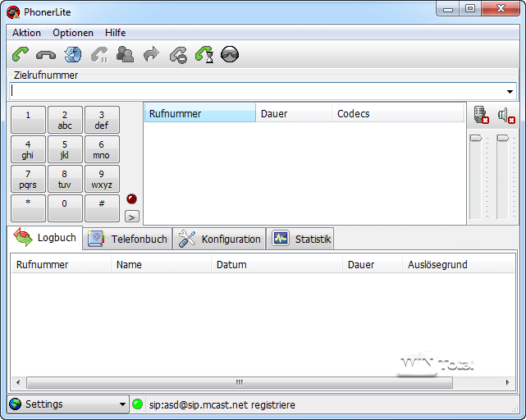Screen dimensions: 526x420
Task: Click the hash keypad button
Action: coord(102,208)
